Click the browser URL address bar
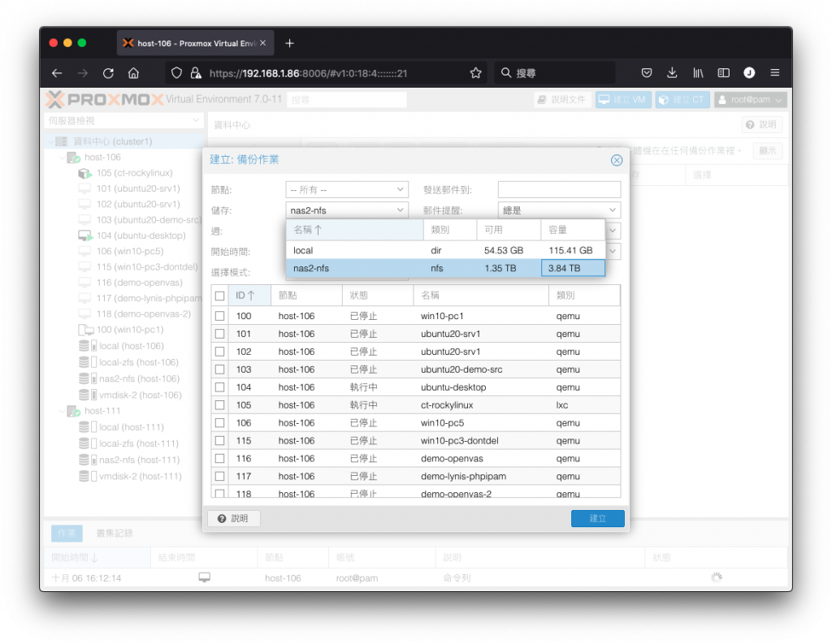Image resolution: width=832 pixels, height=644 pixels. point(325,73)
